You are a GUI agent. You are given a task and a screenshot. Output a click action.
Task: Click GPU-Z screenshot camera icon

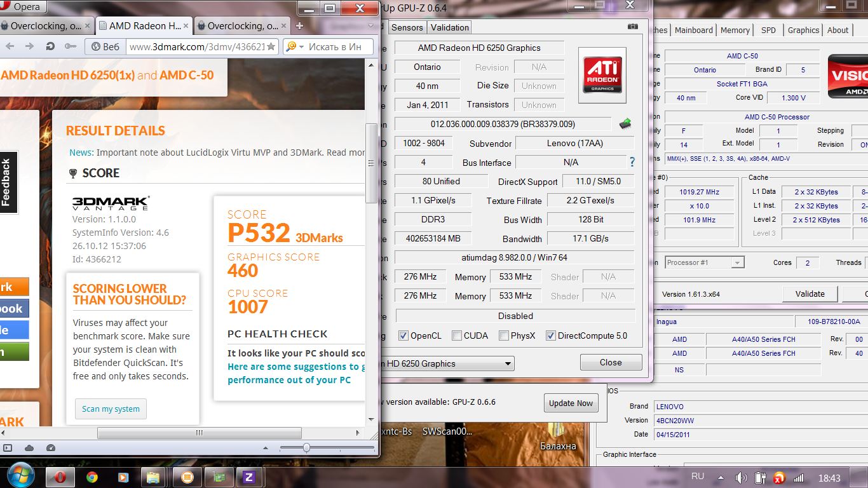[x=632, y=27]
